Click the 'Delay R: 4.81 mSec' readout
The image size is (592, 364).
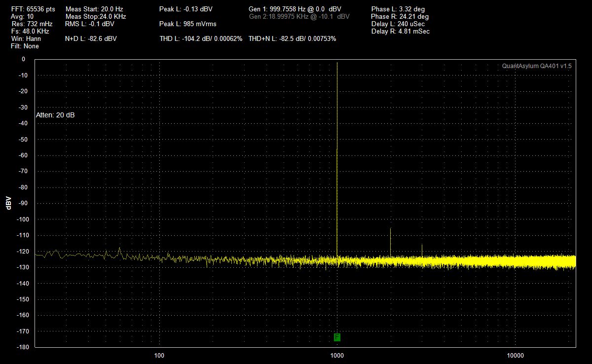coord(401,31)
